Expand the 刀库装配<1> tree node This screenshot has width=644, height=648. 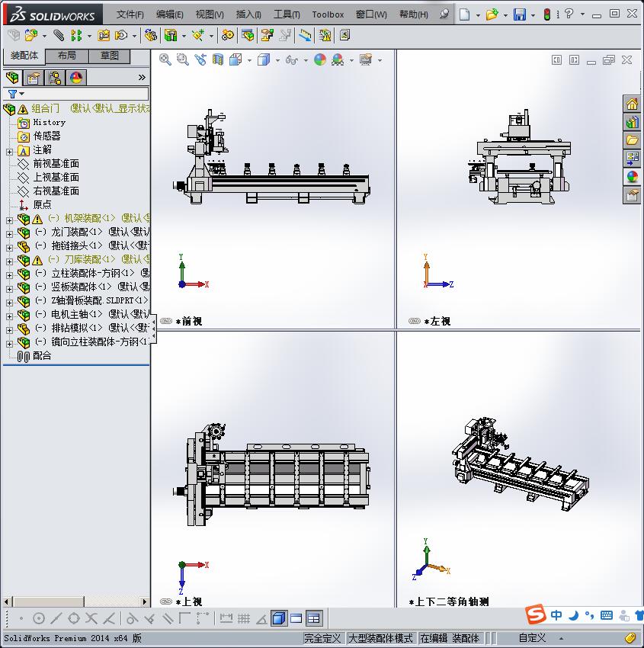9,261
